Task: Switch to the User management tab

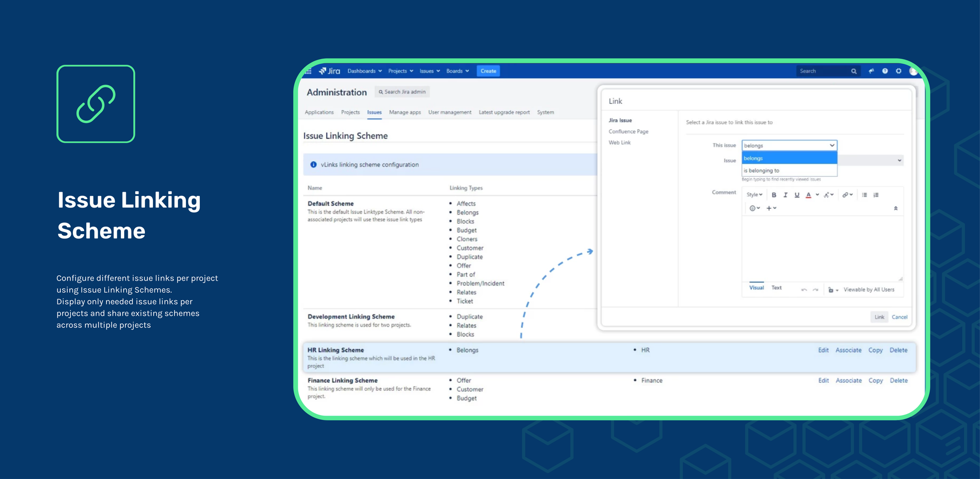Action: tap(450, 112)
